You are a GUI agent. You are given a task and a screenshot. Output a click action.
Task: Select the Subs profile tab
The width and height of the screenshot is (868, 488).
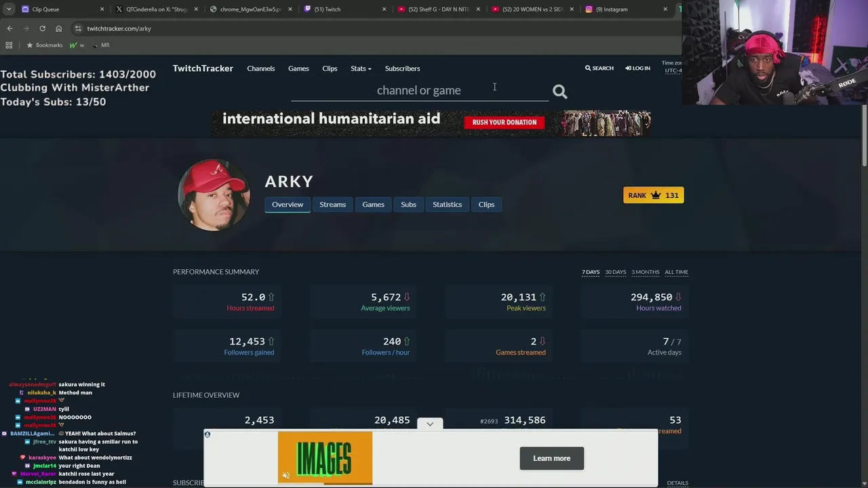(x=408, y=204)
